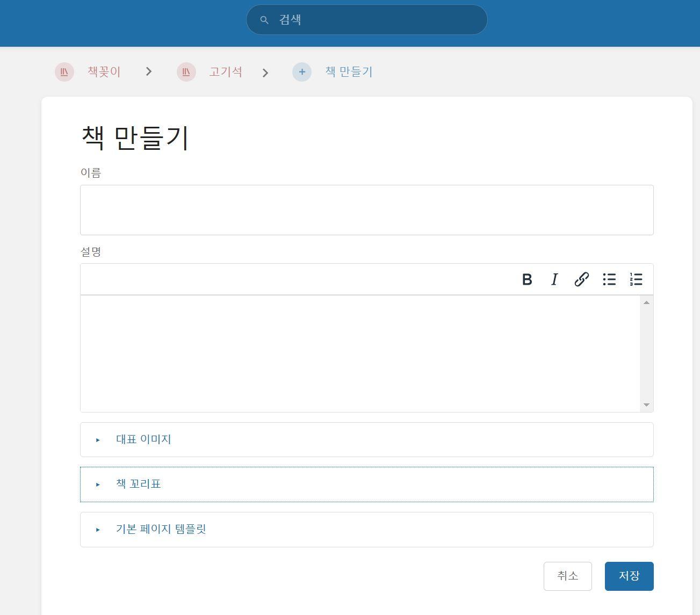Click the 고기석 shelf breadcrumb icon
Screen dimensions: 700x615
coord(186,72)
